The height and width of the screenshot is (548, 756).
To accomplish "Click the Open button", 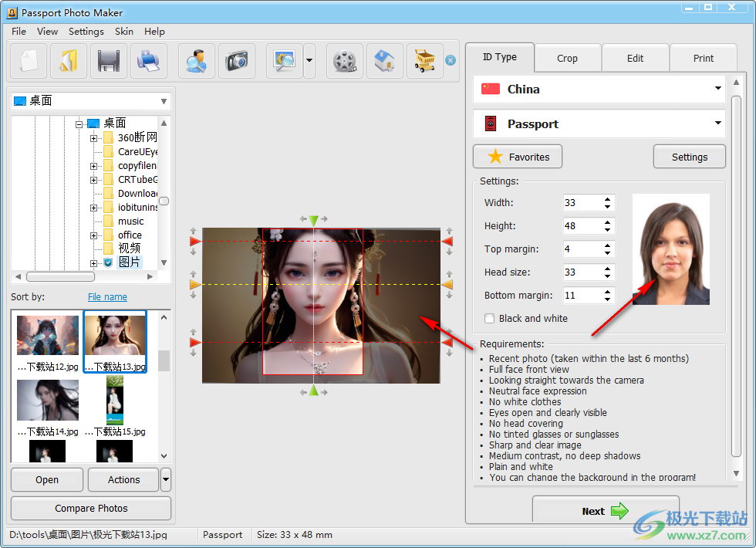I will click(47, 479).
